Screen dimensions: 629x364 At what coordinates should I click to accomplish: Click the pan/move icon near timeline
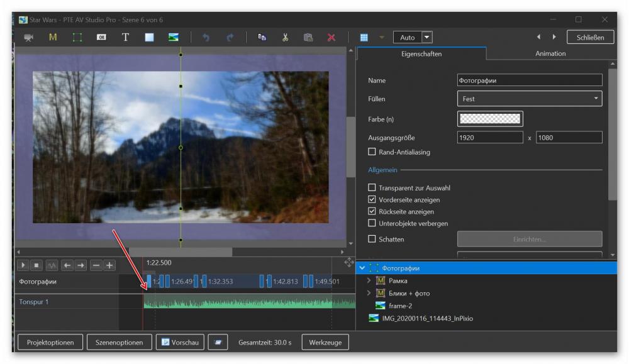pos(349,263)
